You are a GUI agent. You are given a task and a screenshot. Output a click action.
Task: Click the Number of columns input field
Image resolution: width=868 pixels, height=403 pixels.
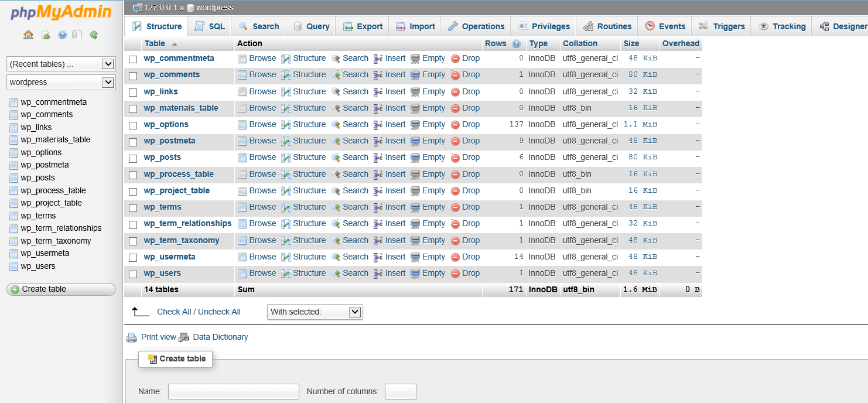point(401,392)
